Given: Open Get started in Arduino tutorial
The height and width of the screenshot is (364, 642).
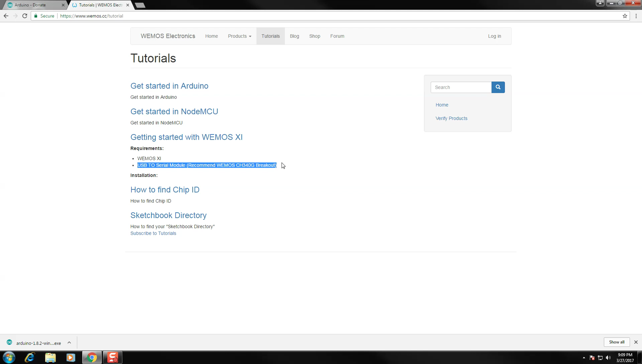Looking at the screenshot, I should 169,86.
